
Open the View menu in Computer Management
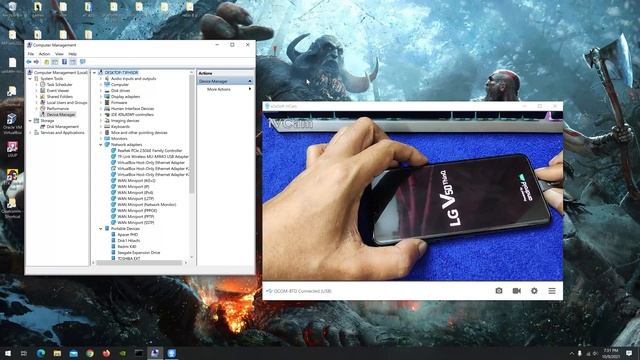(x=59, y=54)
